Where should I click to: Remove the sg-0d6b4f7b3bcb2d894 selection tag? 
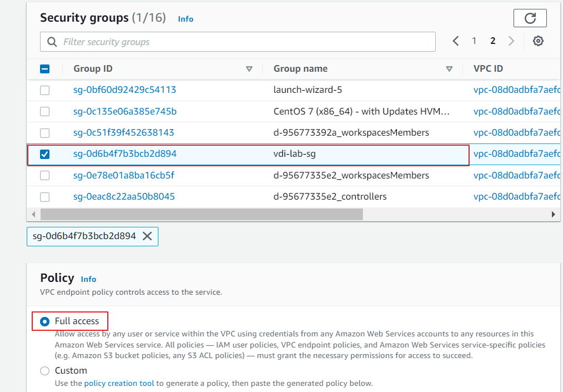click(147, 236)
